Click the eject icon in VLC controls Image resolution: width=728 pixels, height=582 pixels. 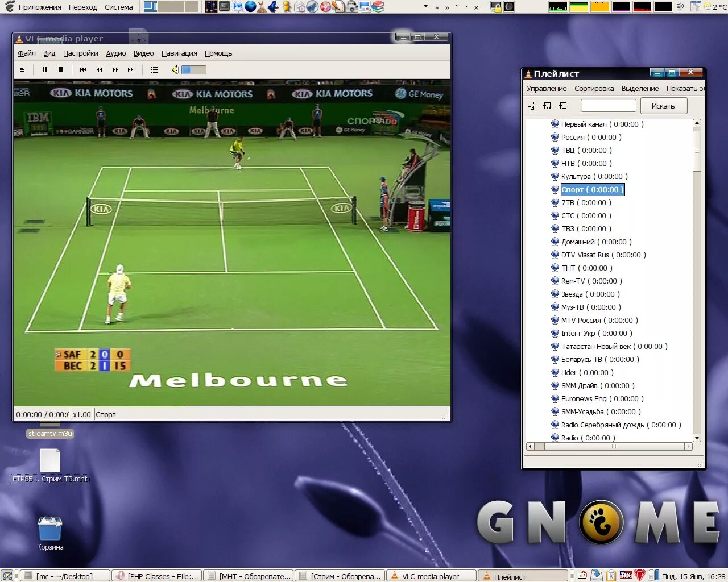click(22, 69)
